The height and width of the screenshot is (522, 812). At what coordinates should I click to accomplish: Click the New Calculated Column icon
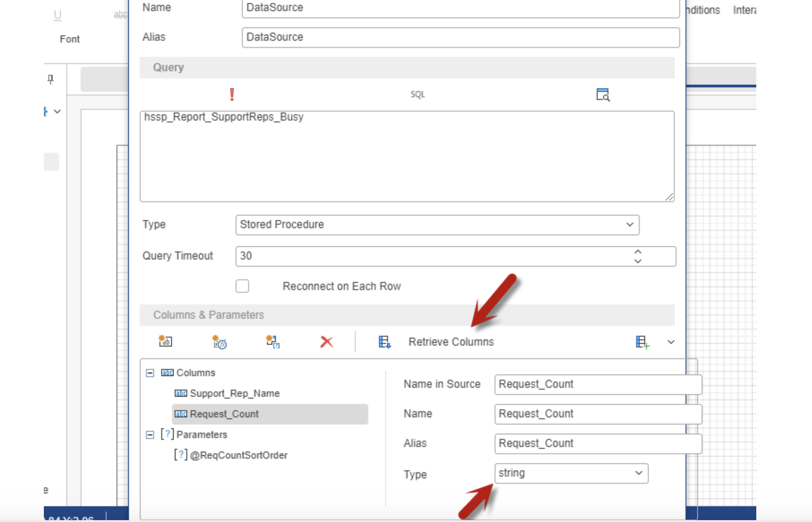click(x=219, y=341)
